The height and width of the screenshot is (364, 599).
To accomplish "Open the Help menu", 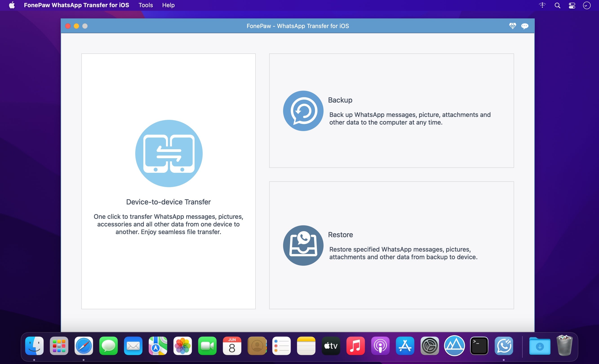I will tap(168, 5).
